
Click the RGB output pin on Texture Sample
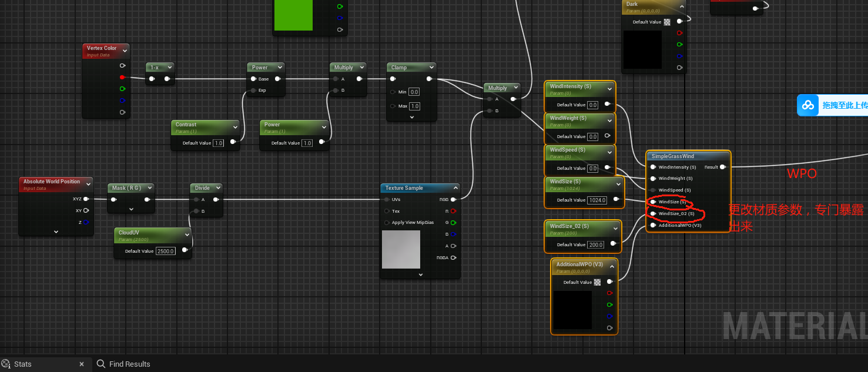tap(453, 199)
